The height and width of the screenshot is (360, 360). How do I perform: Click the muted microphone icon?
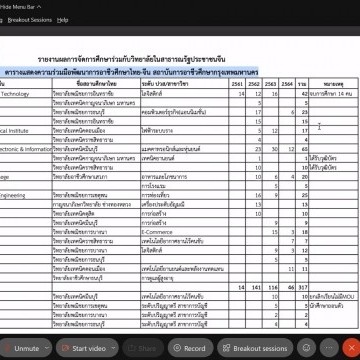click(x=7, y=348)
